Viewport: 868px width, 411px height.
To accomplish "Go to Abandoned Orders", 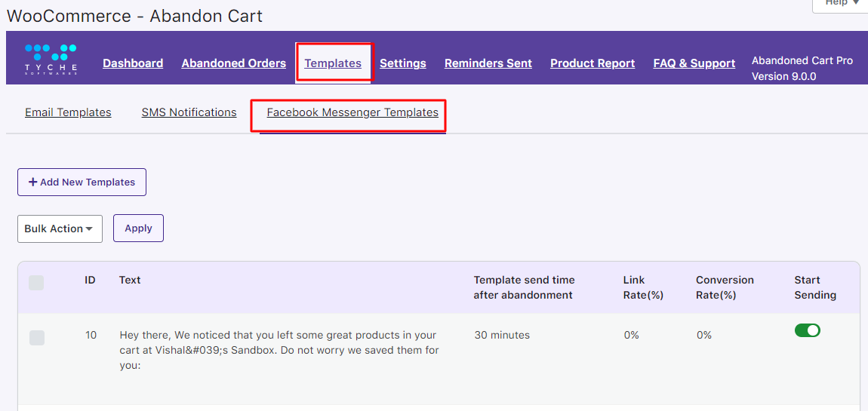I will pyautogui.click(x=234, y=63).
